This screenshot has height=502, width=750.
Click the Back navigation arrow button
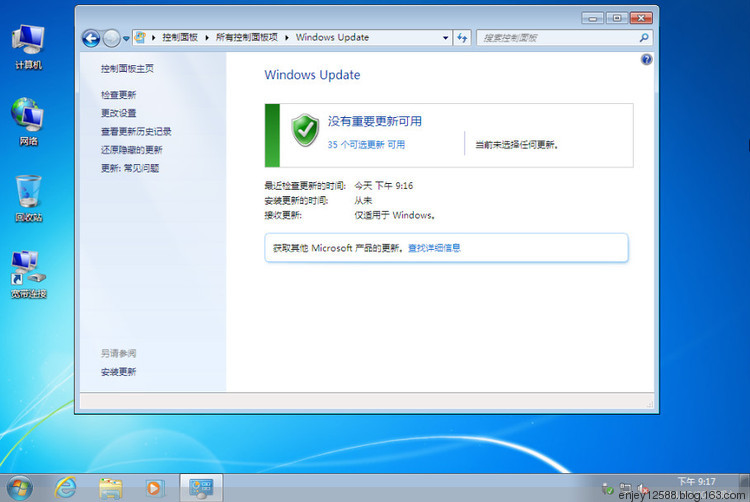coord(91,38)
